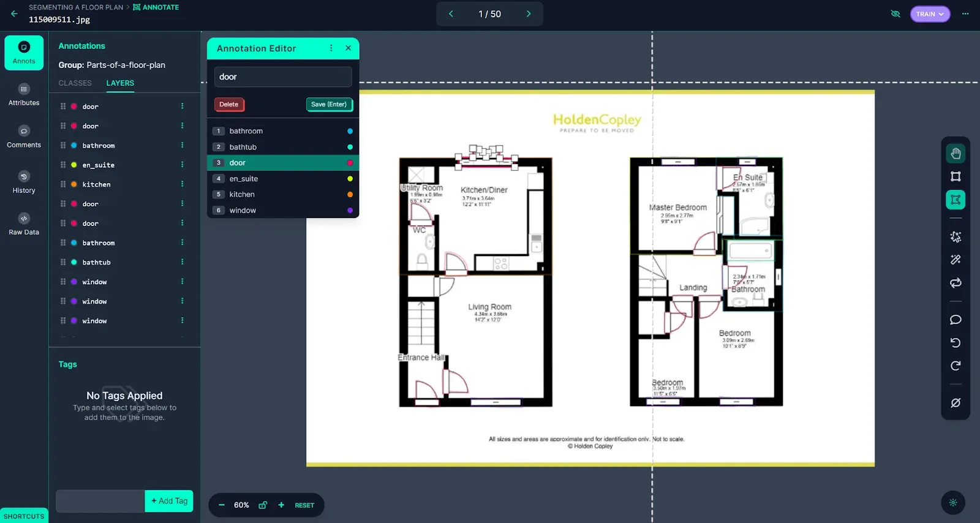Click the red Delete button
The image size is (980, 523).
(229, 104)
